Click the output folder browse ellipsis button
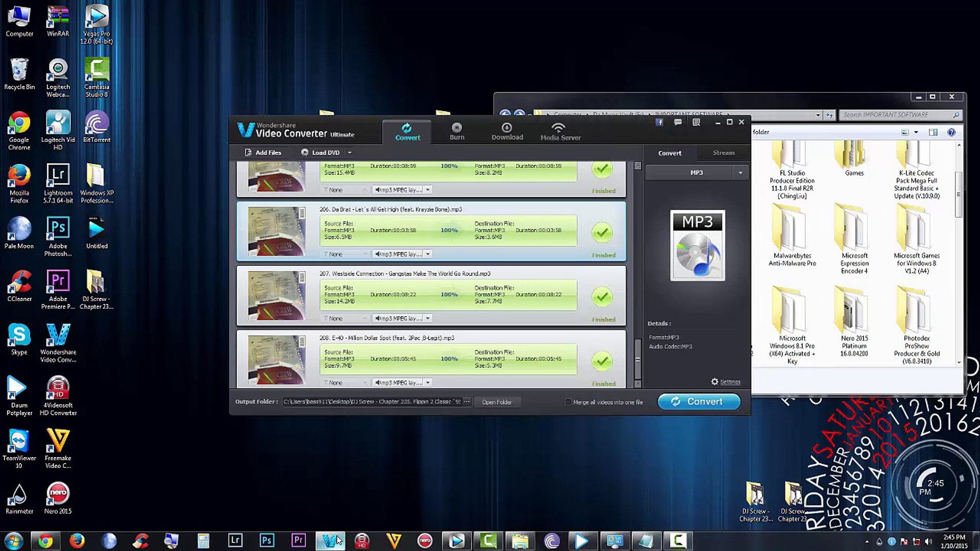 click(x=467, y=402)
